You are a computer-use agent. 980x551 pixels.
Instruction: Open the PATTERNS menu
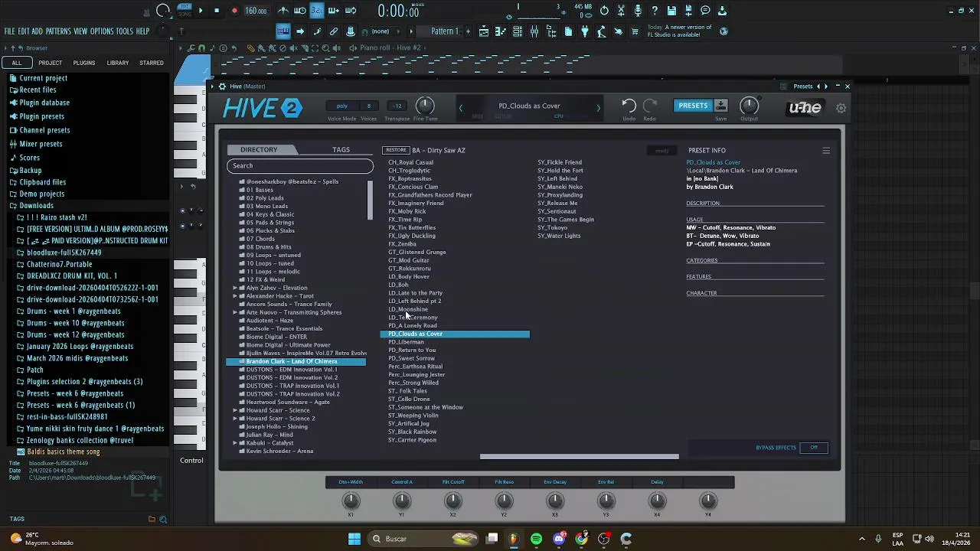pyautogui.click(x=58, y=31)
